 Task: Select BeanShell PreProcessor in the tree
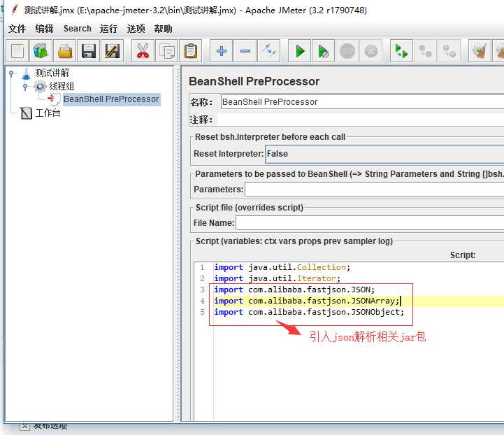111,99
